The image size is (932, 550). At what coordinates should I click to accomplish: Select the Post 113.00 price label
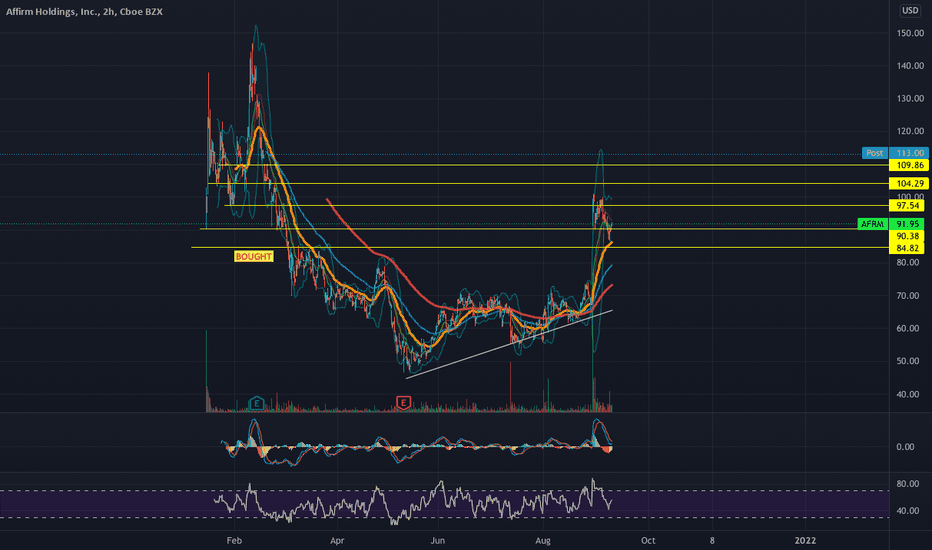pos(895,153)
